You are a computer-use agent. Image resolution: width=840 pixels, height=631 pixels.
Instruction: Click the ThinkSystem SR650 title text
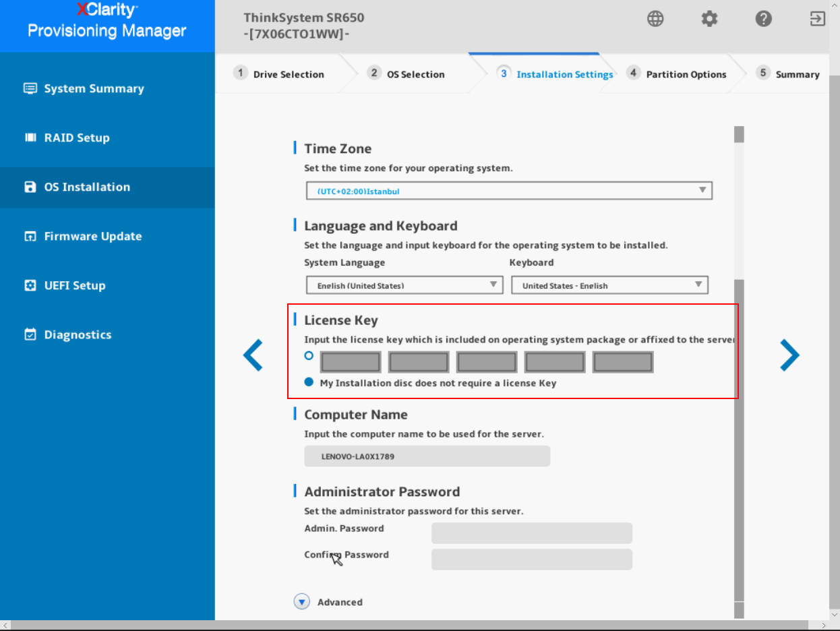coord(304,18)
